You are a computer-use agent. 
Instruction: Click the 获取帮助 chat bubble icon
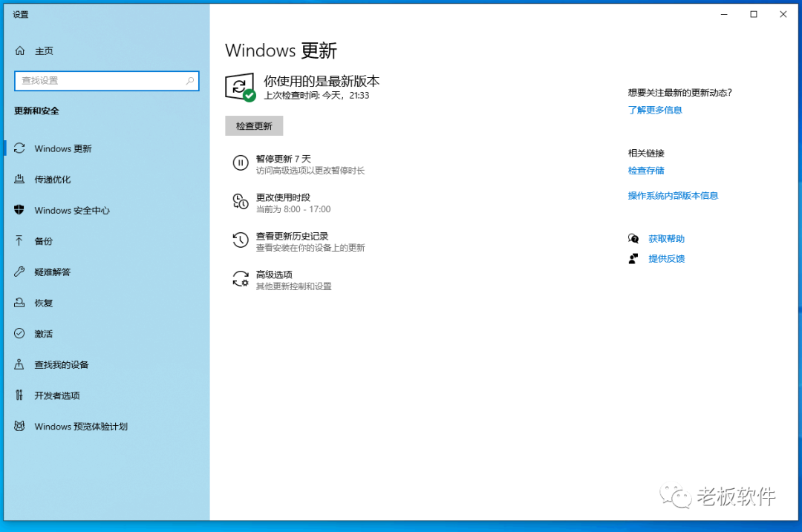click(633, 239)
